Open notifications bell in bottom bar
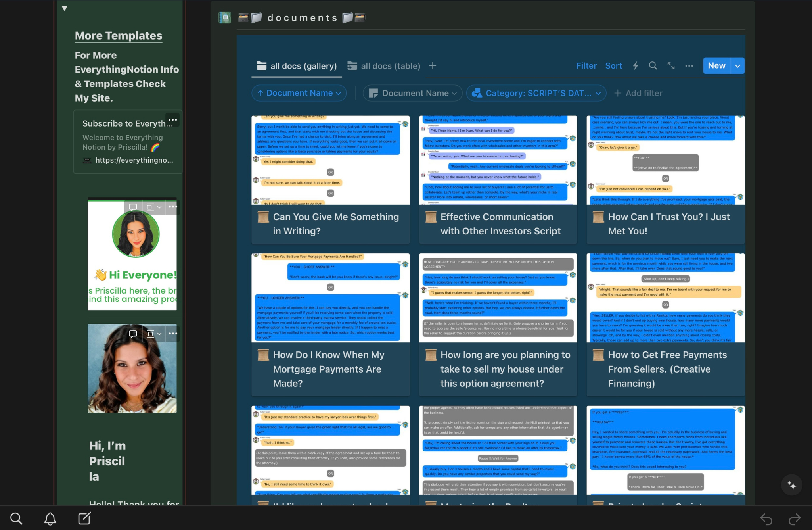The image size is (812, 530). 50,518
